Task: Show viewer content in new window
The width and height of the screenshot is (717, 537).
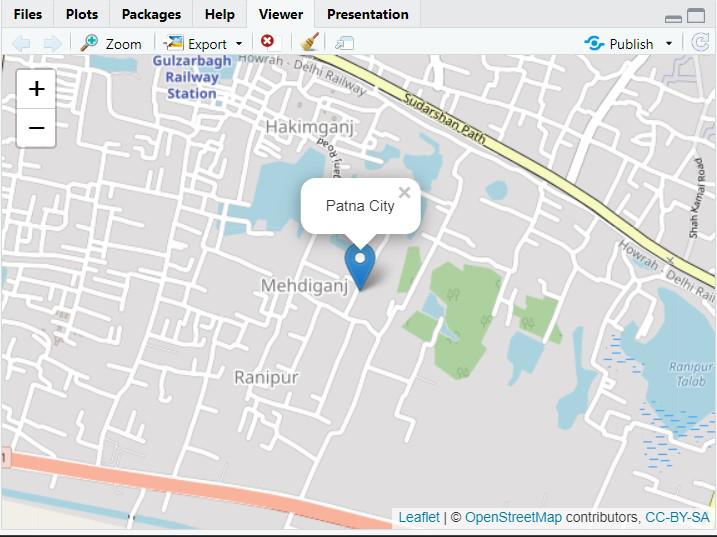Action: [344, 43]
